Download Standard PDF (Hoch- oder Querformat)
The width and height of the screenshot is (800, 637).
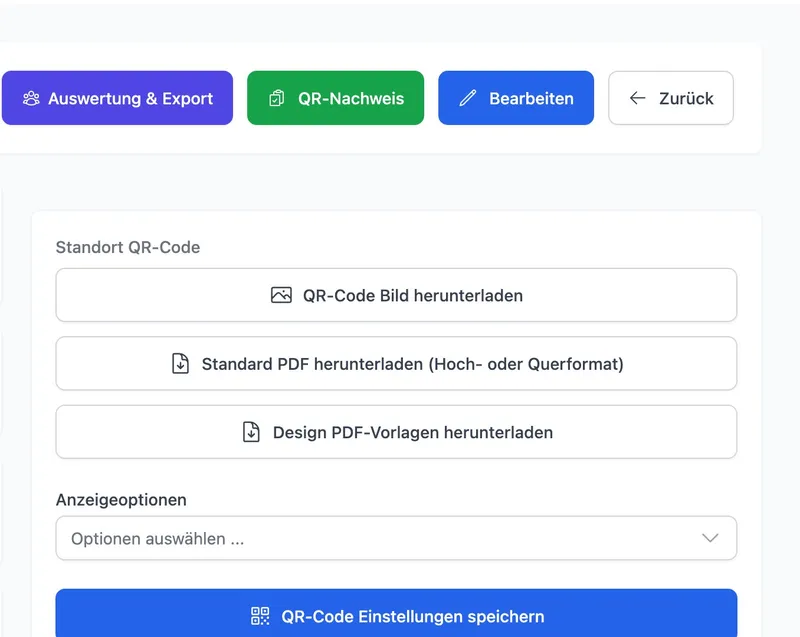point(396,364)
